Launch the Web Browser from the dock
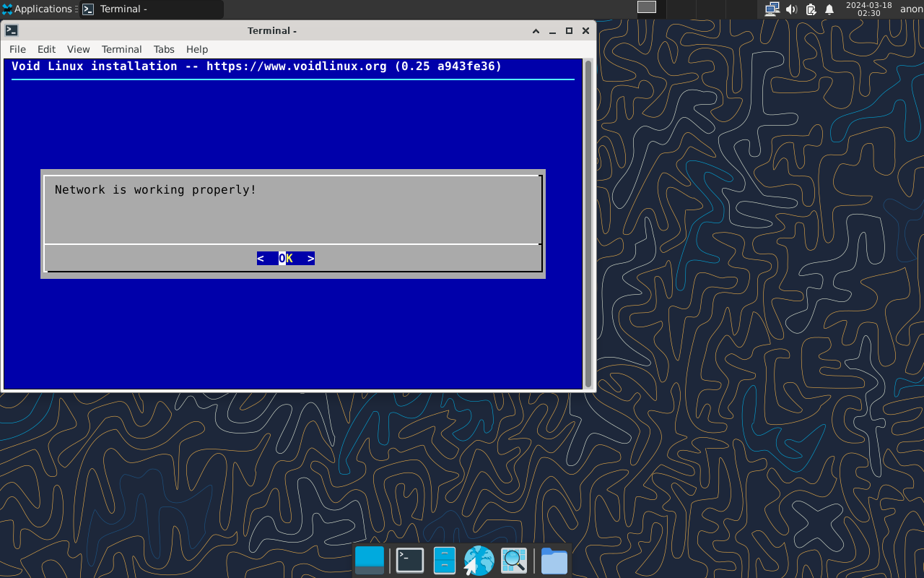The width and height of the screenshot is (924, 578). [x=479, y=561]
